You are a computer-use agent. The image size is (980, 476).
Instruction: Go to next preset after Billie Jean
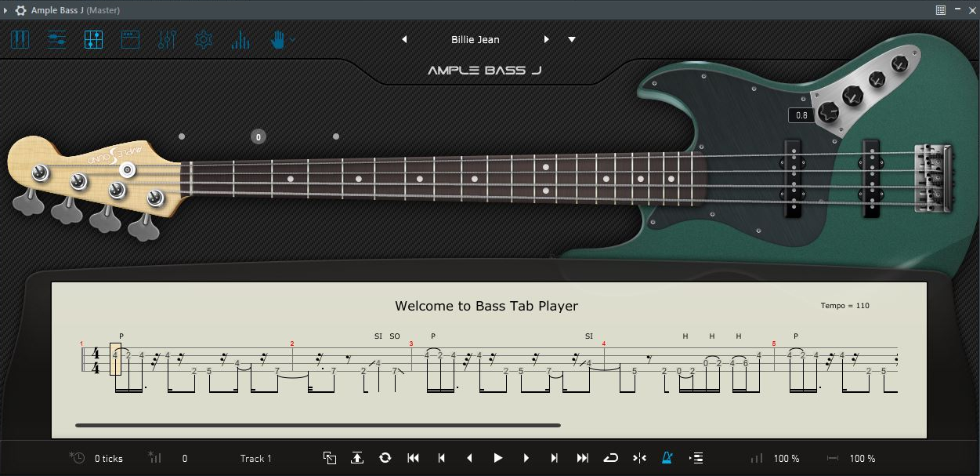point(546,39)
